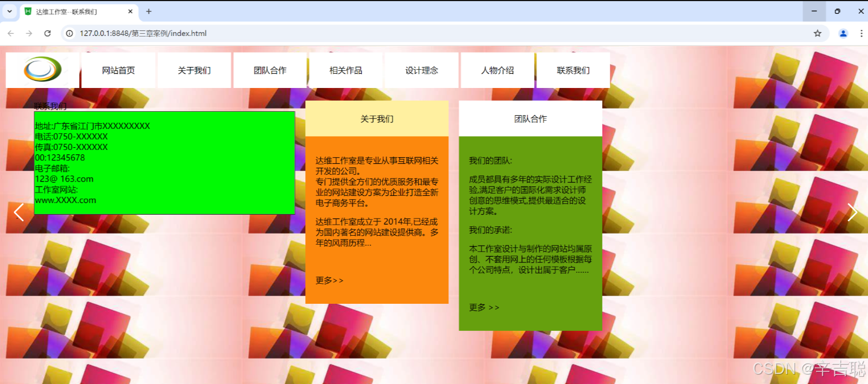This screenshot has height=384, width=868.
Task: Go back with the browser back arrow
Action: (11, 33)
